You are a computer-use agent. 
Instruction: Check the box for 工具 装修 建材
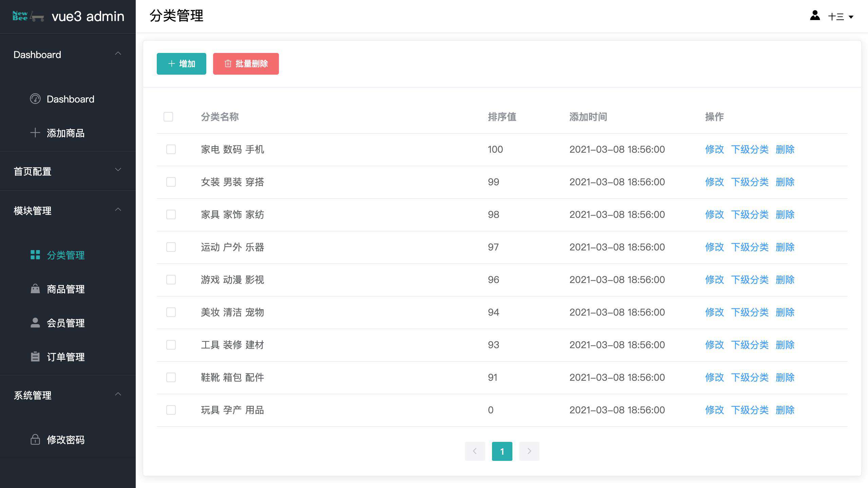pos(171,345)
